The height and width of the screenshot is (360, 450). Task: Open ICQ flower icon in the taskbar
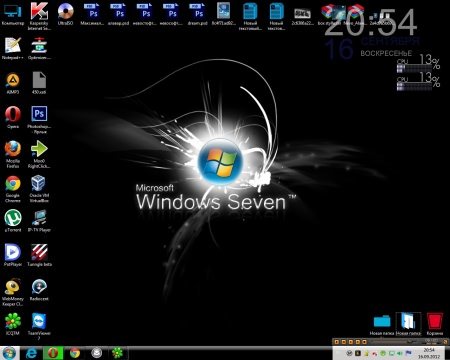click(x=117, y=353)
